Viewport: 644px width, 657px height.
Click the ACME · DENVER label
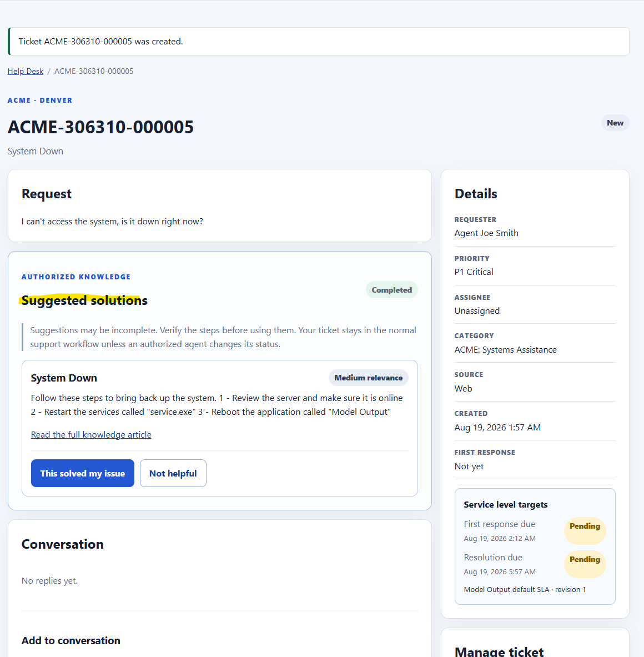coord(40,101)
